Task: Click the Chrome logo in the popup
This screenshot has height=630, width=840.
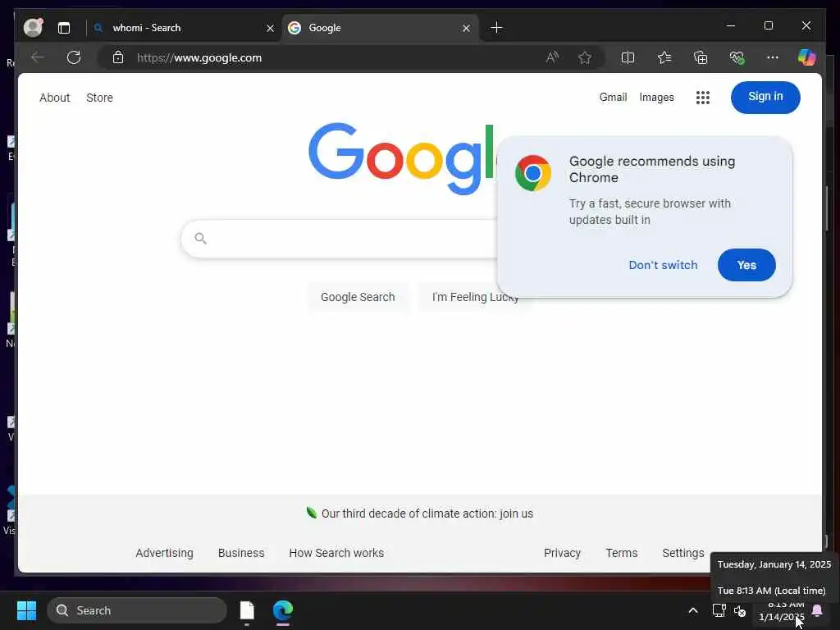Action: 533,173
